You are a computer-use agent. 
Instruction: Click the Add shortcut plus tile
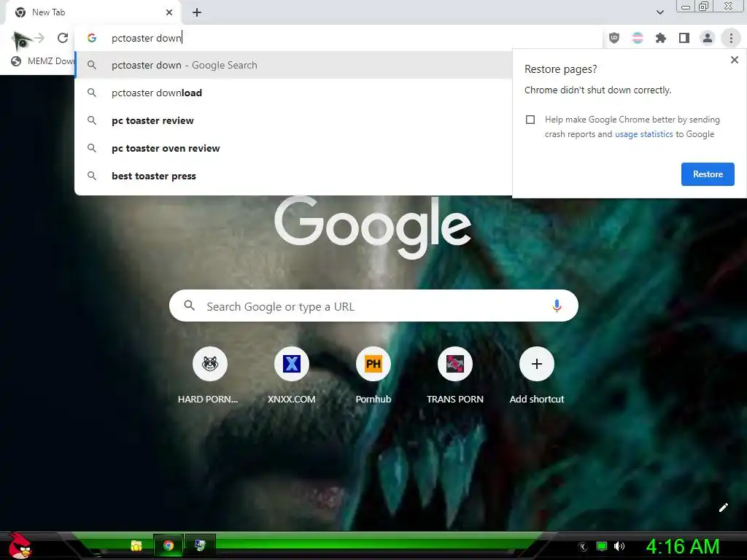(x=536, y=364)
